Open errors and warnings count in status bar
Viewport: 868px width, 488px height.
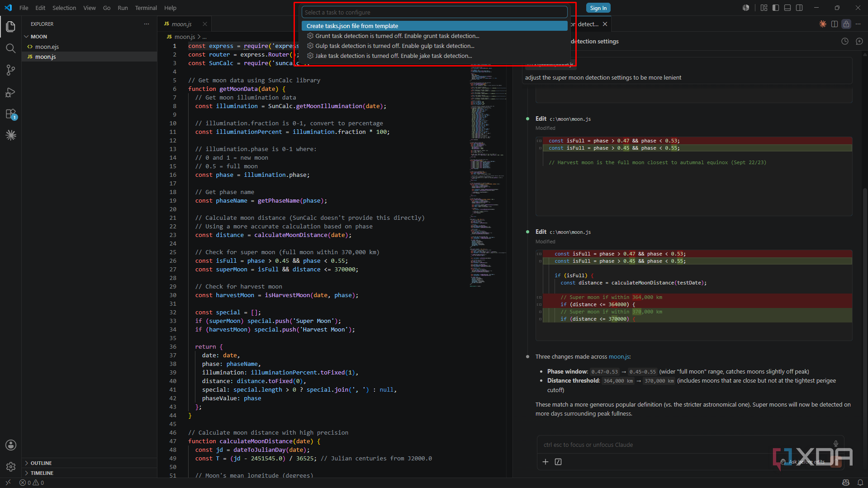32,483
